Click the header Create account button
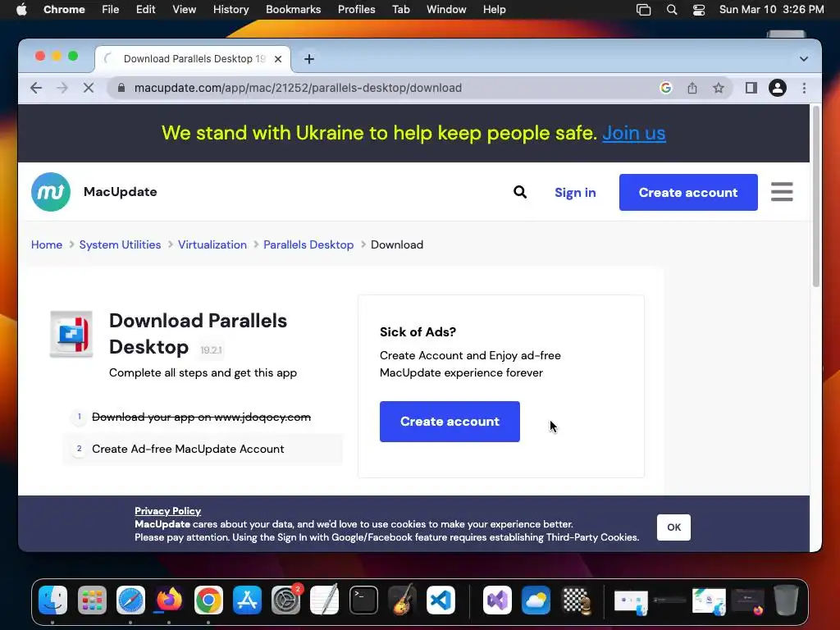840x630 pixels. 688,192
